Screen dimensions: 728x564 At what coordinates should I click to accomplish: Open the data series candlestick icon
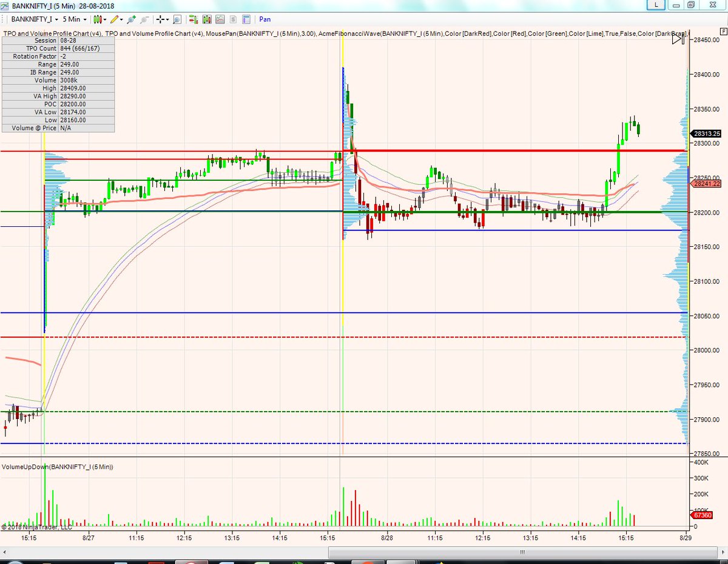[206, 19]
